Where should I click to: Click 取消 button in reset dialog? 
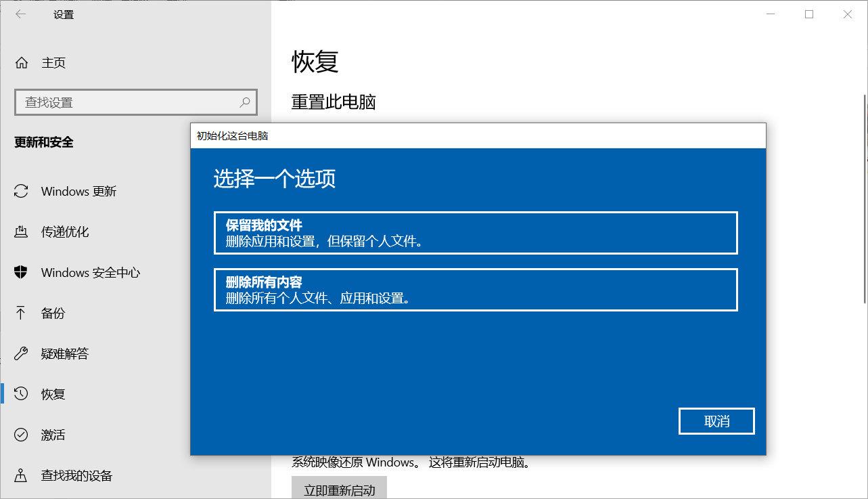tap(716, 421)
